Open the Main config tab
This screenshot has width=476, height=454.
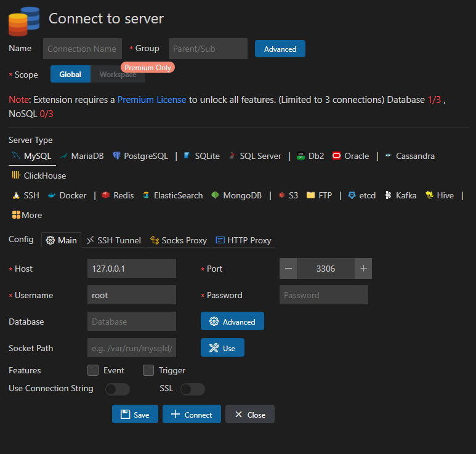[62, 240]
